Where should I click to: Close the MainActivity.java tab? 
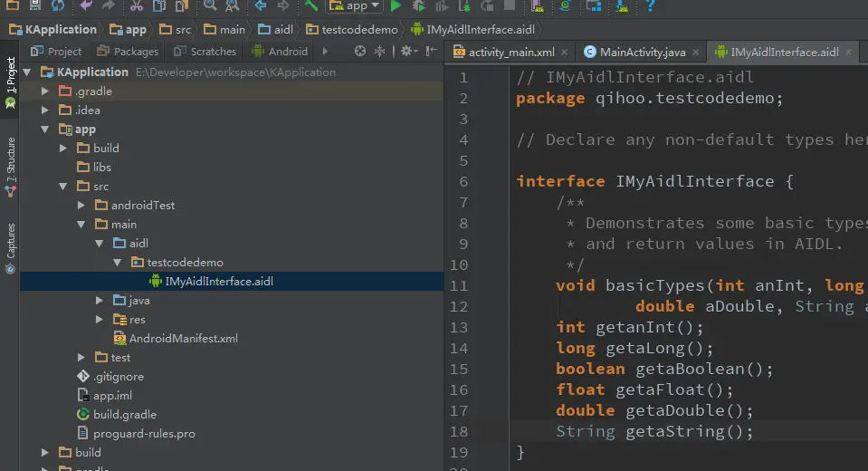click(x=695, y=53)
